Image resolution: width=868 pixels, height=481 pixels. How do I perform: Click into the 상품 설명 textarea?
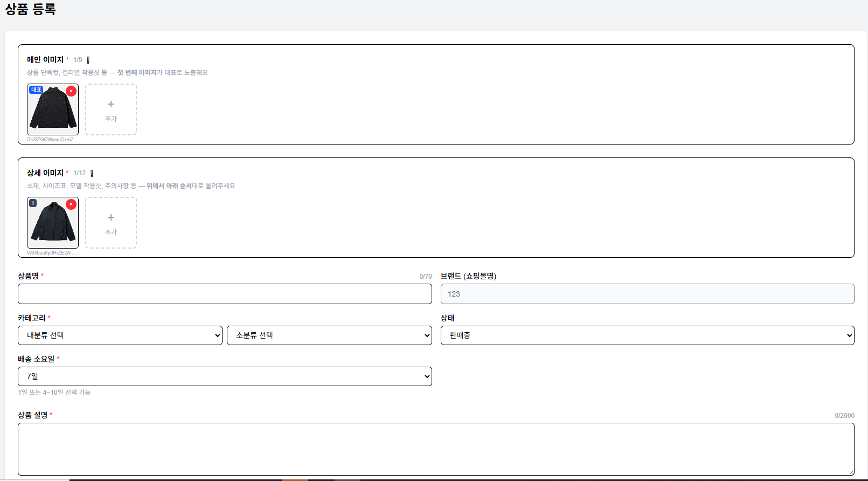click(436, 449)
